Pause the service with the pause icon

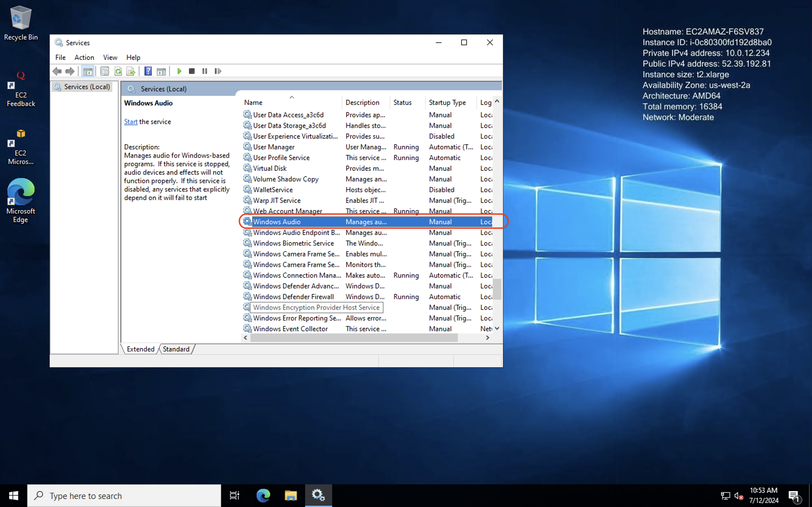(205, 71)
